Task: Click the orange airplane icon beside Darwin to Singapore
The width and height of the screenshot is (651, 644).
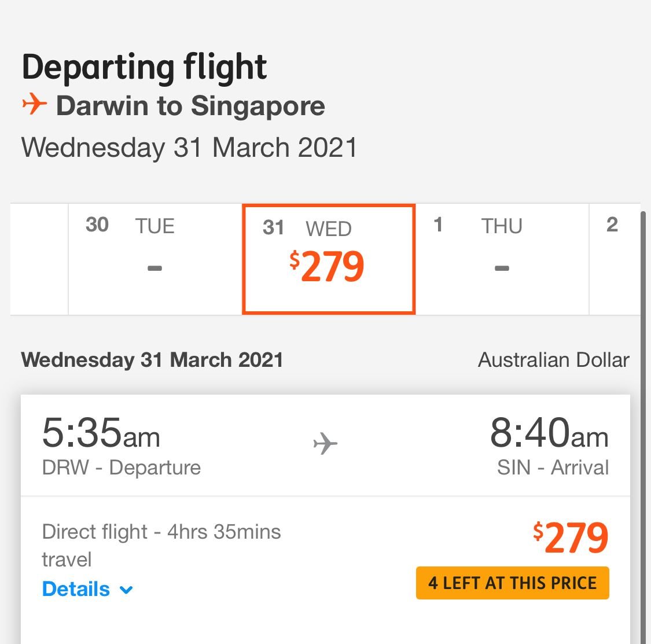Action: [35, 104]
